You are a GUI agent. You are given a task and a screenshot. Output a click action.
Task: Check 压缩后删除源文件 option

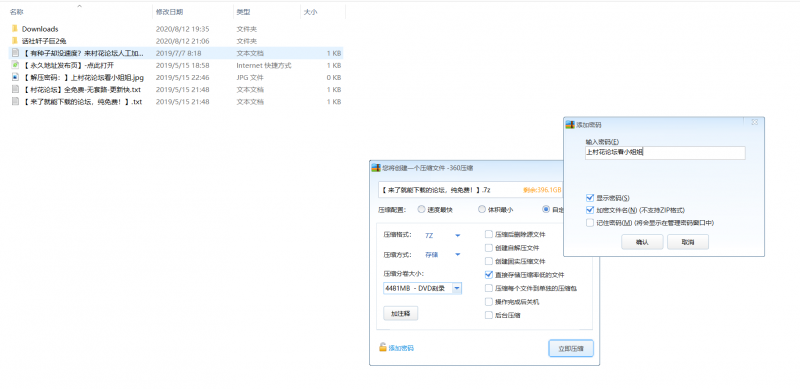tap(489, 234)
